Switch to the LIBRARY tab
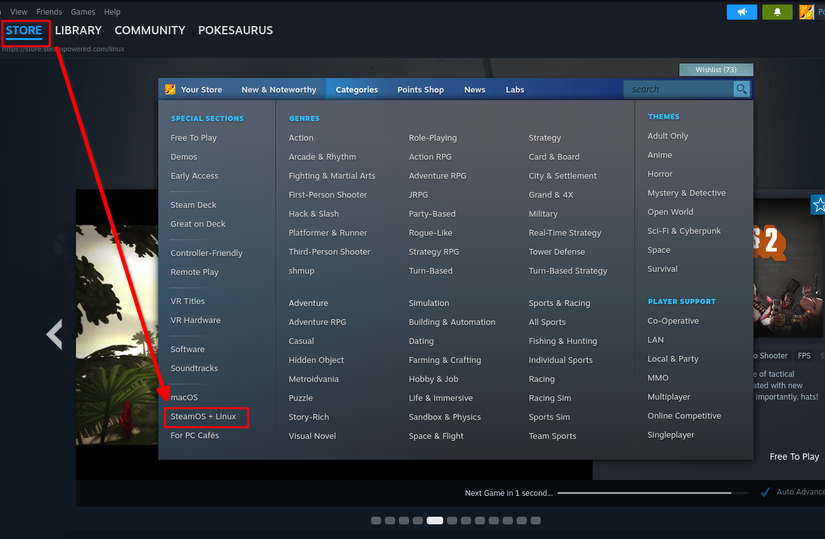The height and width of the screenshot is (539, 825). pos(78,31)
